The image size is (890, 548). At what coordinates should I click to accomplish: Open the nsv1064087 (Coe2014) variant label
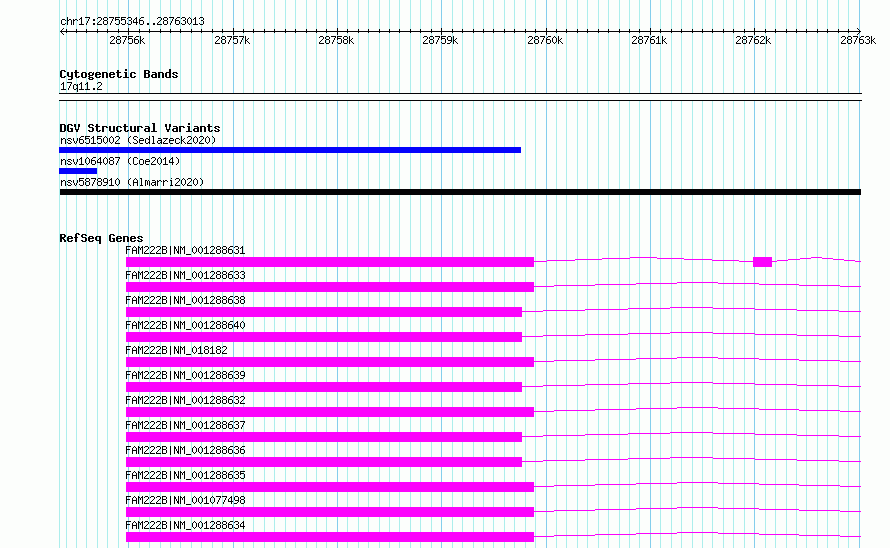pyautogui.click(x=120, y=161)
